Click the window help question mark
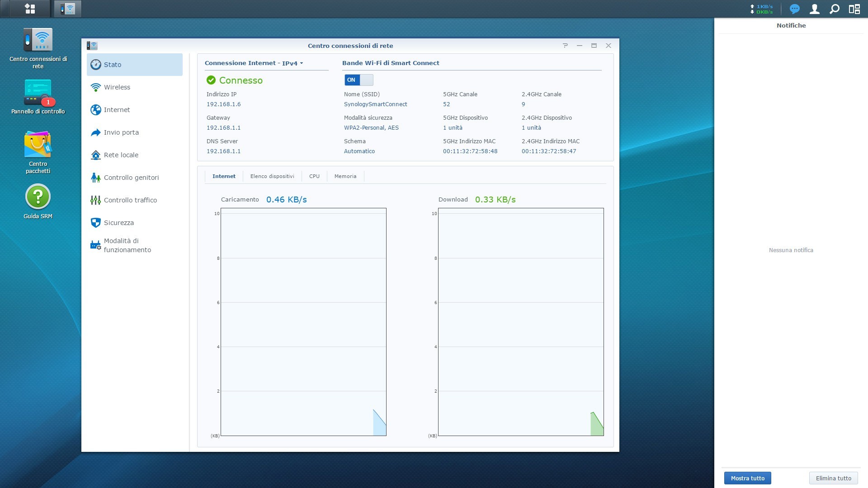The height and width of the screenshot is (488, 868). 565,46
